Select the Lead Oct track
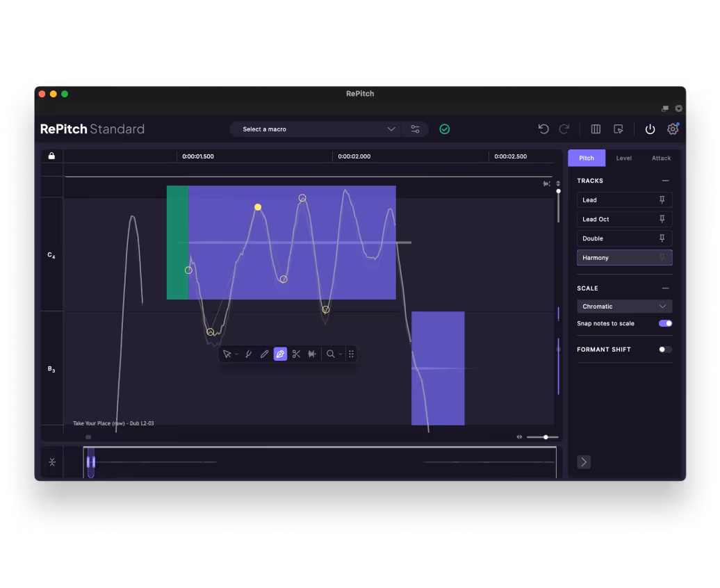 click(625, 219)
